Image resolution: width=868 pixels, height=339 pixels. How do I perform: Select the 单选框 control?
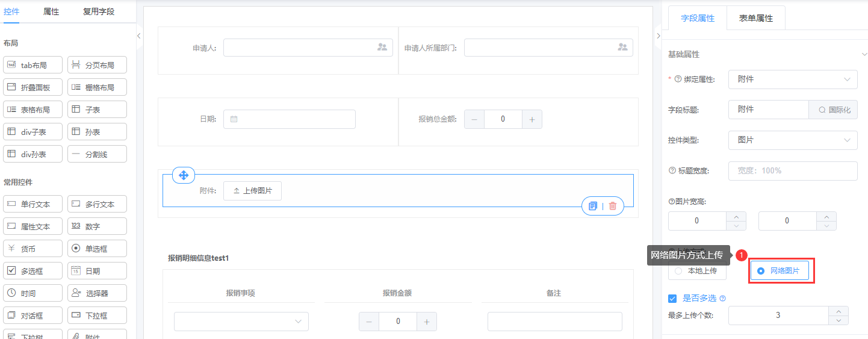click(x=97, y=249)
